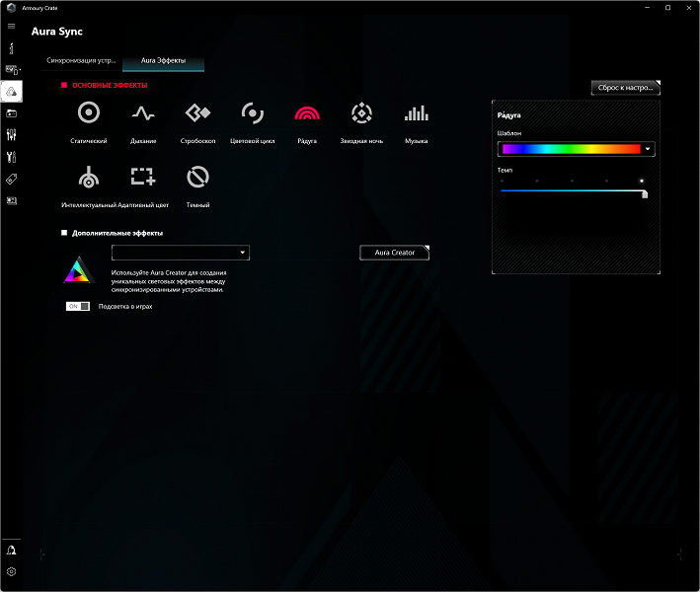Click the Aura Creator button
This screenshot has width=700, height=592.
394,253
